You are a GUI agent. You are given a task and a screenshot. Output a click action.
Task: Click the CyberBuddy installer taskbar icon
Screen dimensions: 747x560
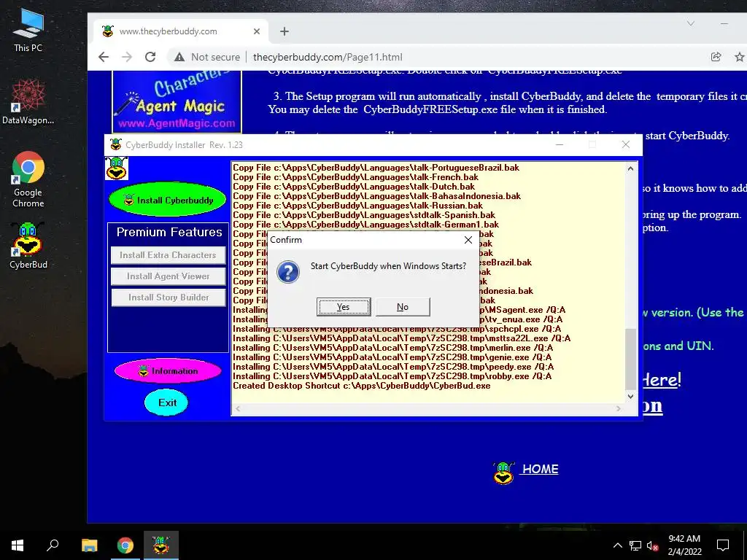pyautogui.click(x=161, y=545)
